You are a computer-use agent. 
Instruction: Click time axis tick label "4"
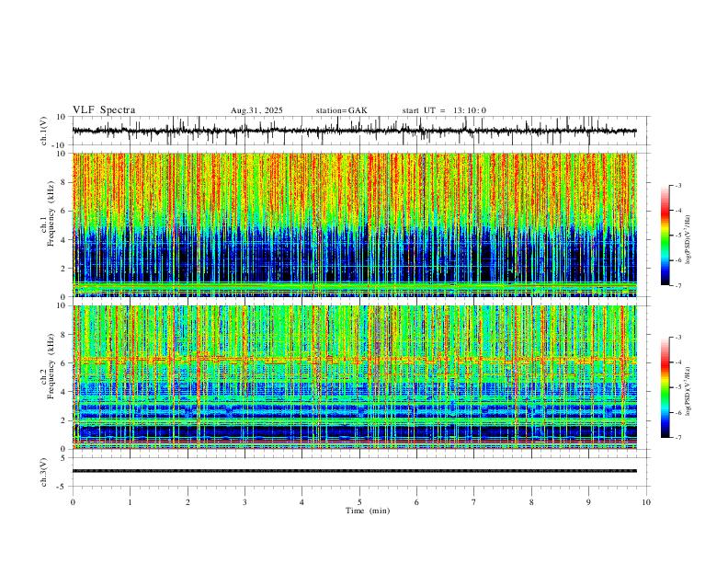[x=301, y=502]
